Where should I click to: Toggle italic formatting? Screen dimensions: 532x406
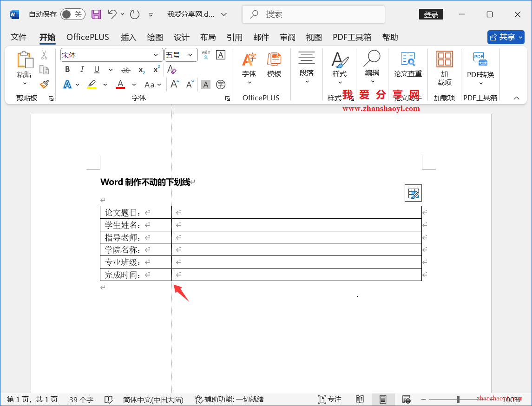pyautogui.click(x=82, y=70)
